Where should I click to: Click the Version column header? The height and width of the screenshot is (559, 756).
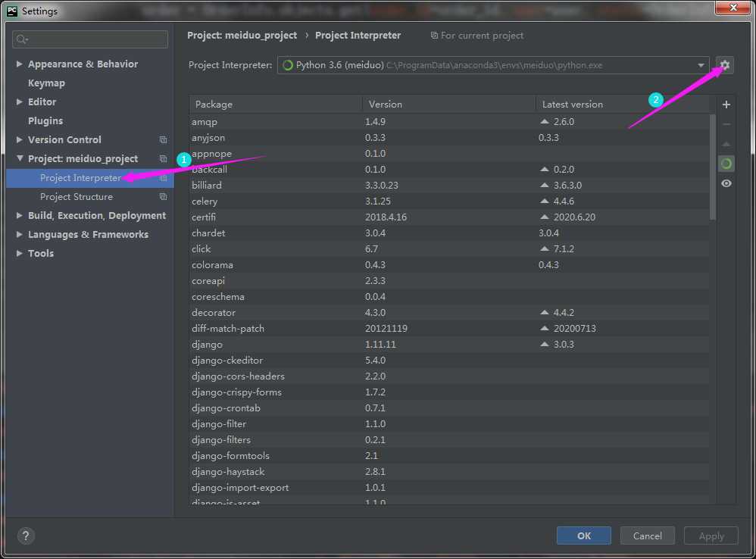tap(448, 104)
